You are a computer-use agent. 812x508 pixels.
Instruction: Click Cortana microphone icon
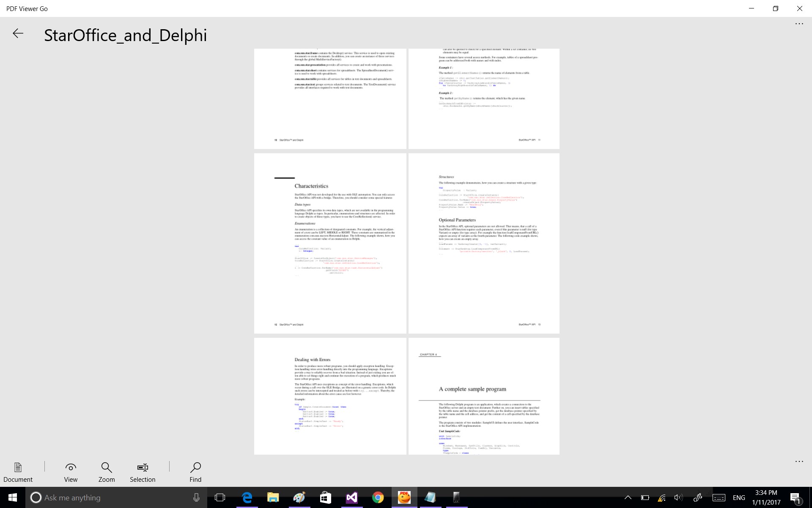click(x=196, y=497)
